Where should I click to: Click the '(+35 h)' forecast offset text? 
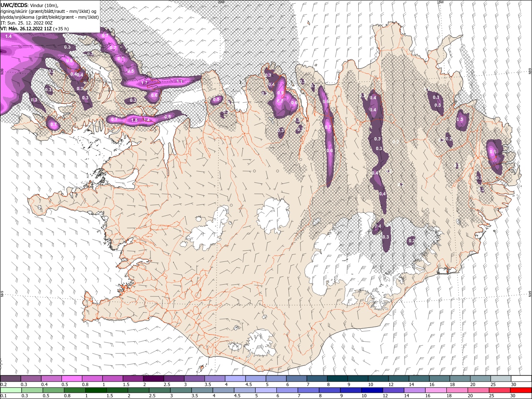[61, 29]
